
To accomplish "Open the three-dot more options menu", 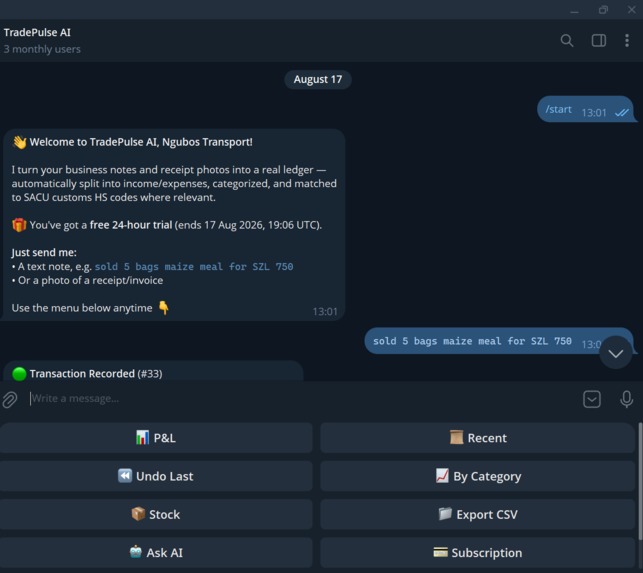I will click(x=627, y=41).
